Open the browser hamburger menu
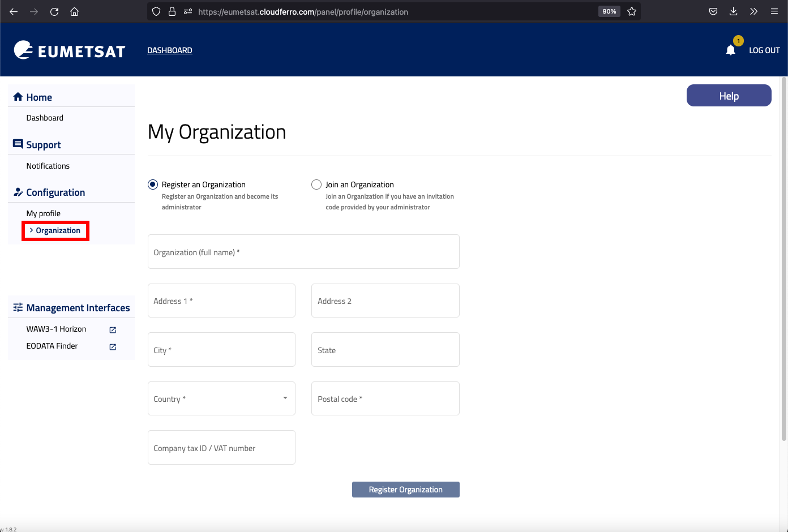788x532 pixels. click(774, 11)
